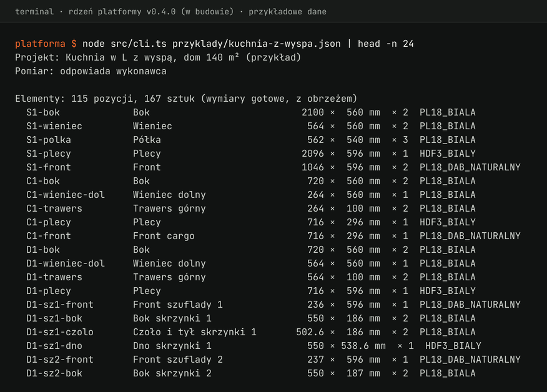Click the "D1-sz1-bok" identifier
Screen dimensions: 547x392
point(54,318)
